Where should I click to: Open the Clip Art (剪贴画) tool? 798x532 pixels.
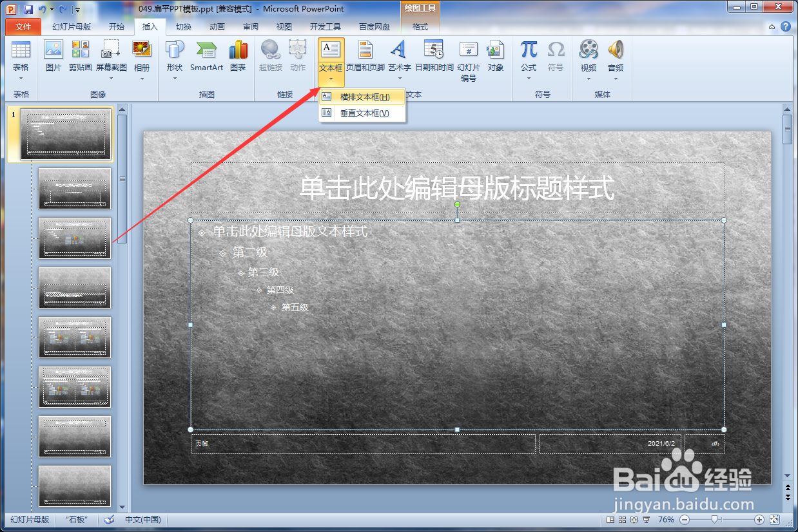tap(81, 55)
